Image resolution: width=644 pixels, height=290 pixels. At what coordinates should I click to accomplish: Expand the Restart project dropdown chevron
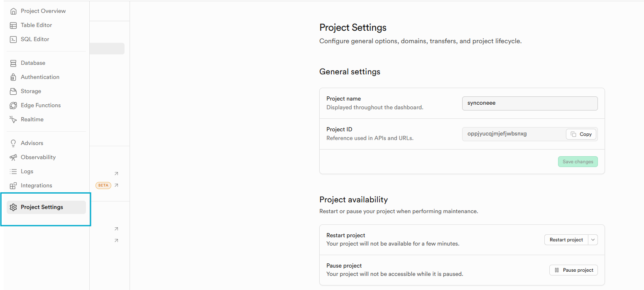point(593,240)
